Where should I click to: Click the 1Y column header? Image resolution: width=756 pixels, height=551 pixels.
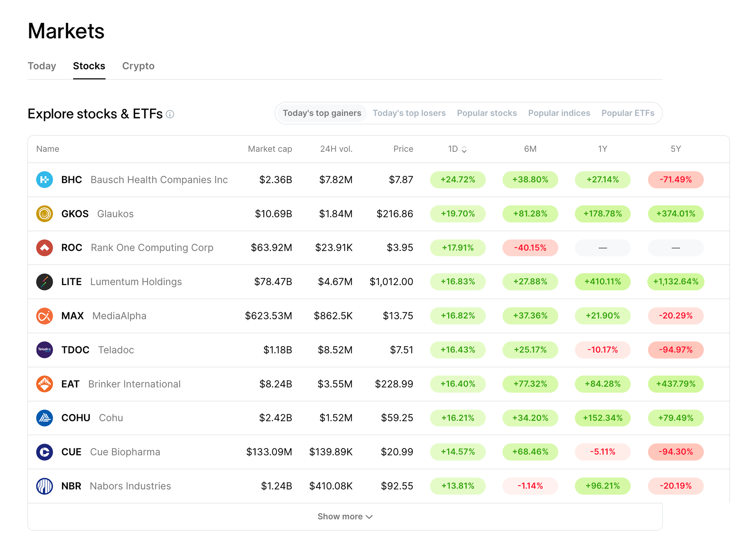[603, 149]
